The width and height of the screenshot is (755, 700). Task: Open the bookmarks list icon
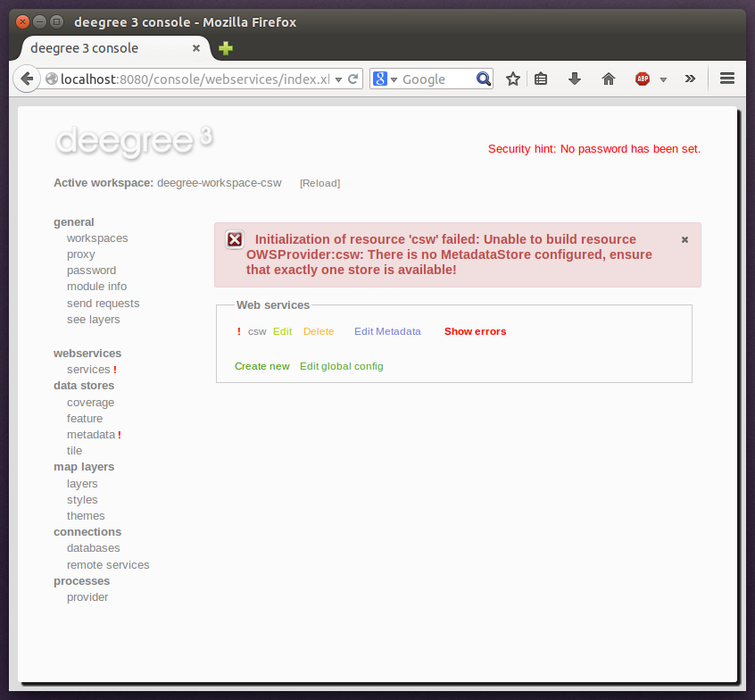(x=541, y=79)
